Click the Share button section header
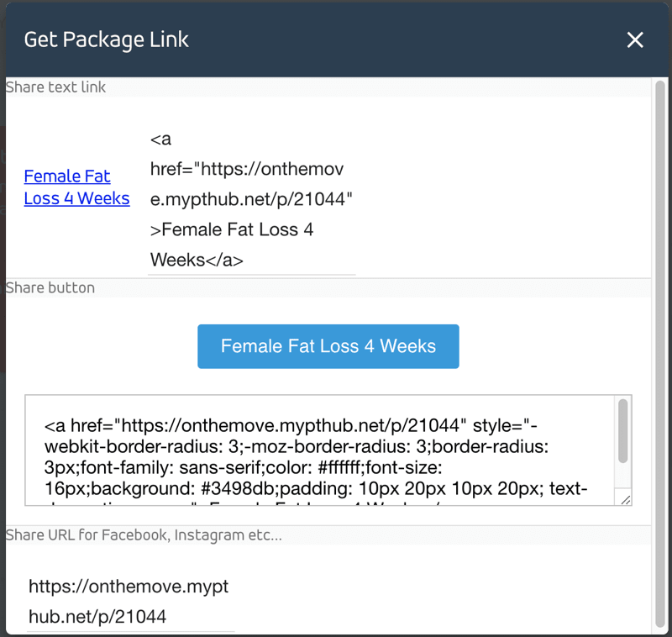 (x=50, y=287)
